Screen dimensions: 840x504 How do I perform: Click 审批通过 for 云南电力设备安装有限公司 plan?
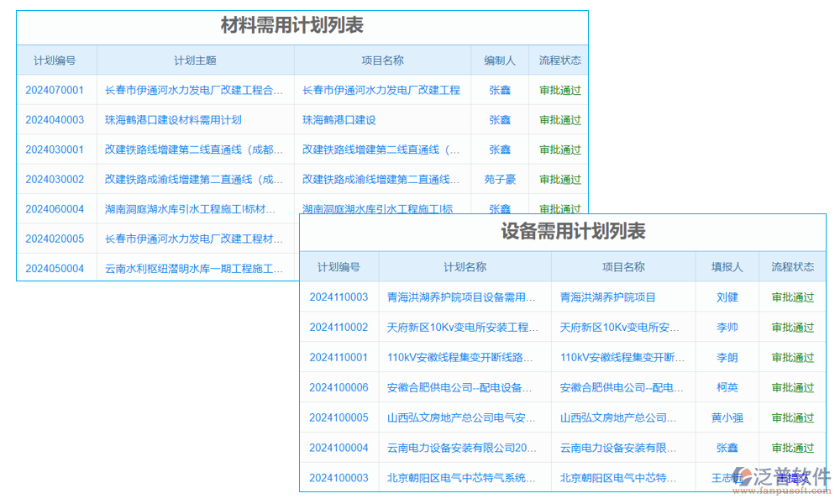[x=792, y=448]
